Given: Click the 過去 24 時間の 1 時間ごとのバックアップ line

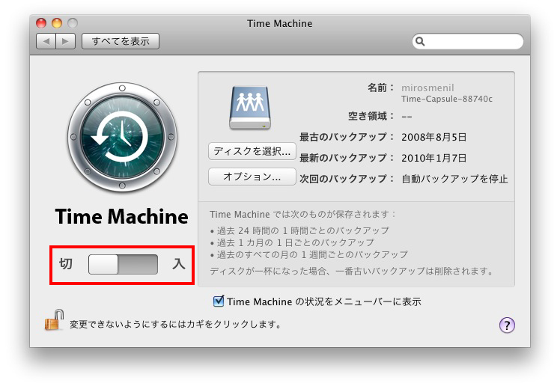Looking at the screenshot, I should (x=303, y=230).
